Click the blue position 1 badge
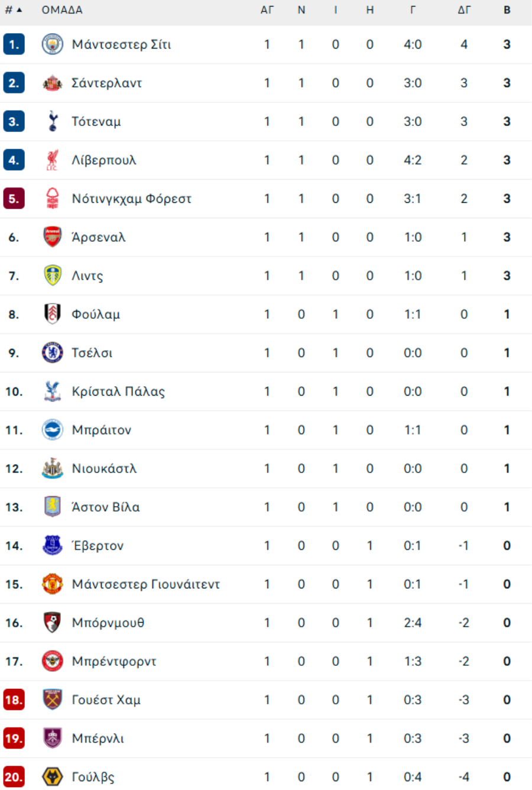The height and width of the screenshot is (790, 532). (14, 44)
